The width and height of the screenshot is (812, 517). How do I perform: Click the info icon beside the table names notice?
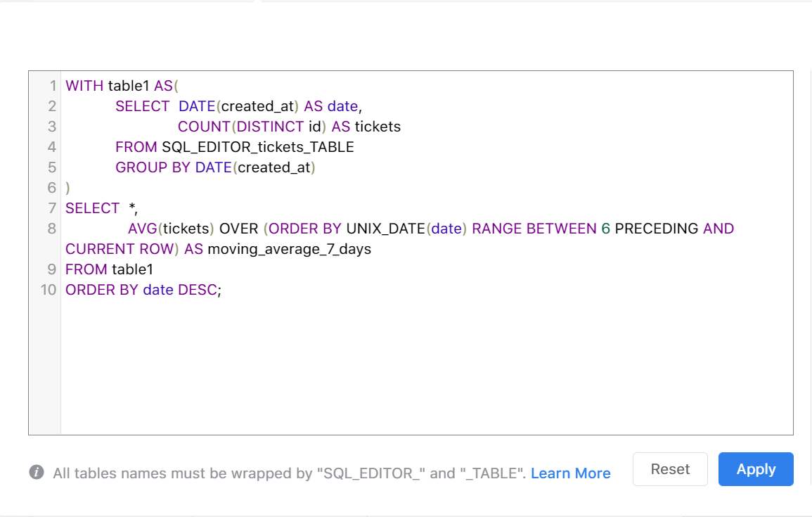[37, 472]
